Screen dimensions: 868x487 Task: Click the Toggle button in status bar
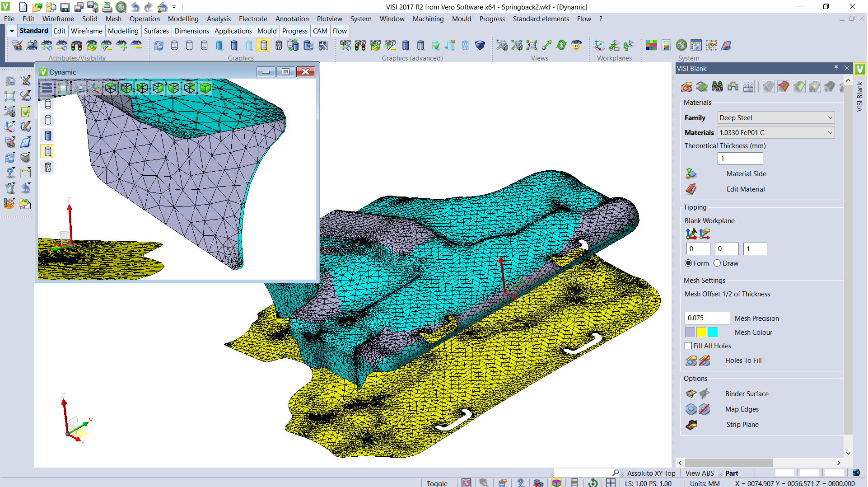[437, 483]
